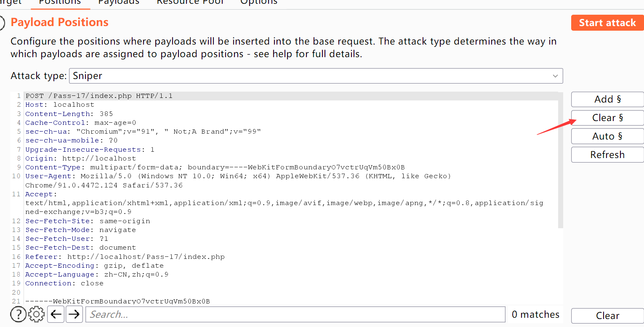644x327 pixels.
Task: Go to next search match arrow
Action: tap(74, 314)
